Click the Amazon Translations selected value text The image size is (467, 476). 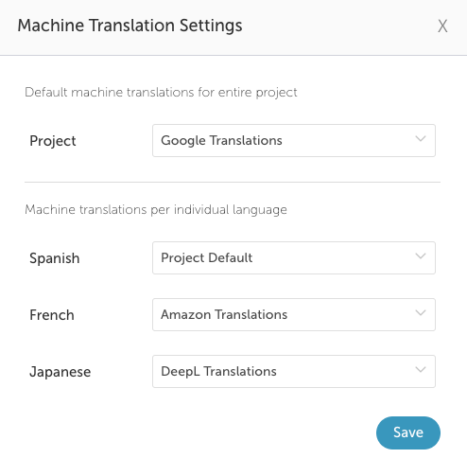coord(224,314)
